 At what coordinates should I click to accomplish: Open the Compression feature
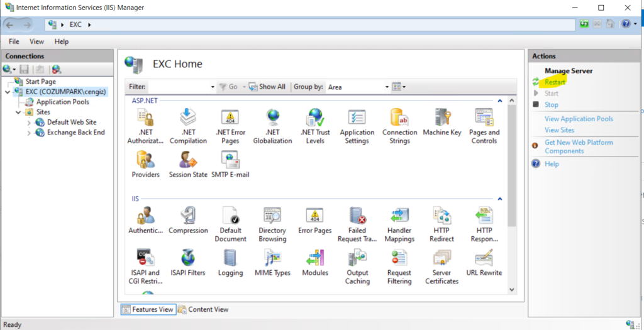(x=188, y=221)
